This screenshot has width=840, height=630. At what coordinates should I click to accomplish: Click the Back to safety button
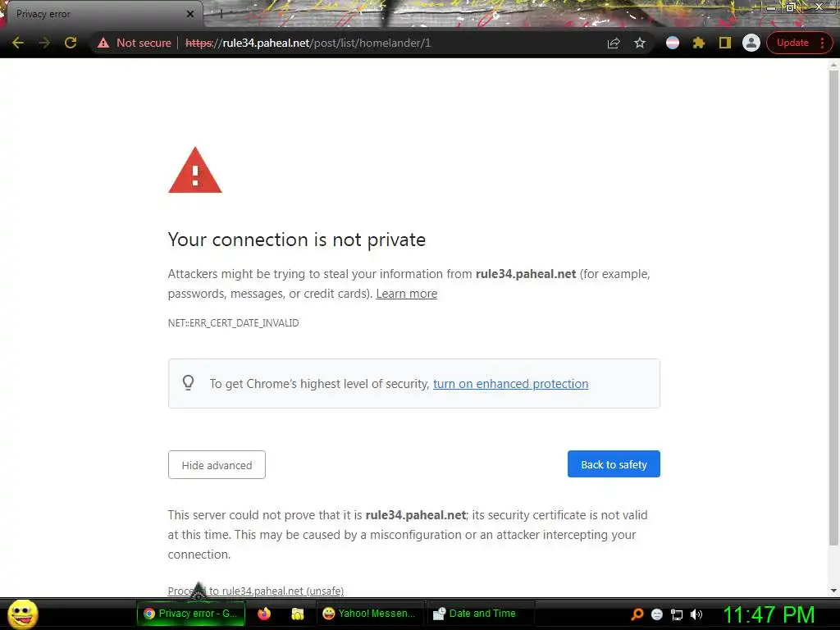614,464
